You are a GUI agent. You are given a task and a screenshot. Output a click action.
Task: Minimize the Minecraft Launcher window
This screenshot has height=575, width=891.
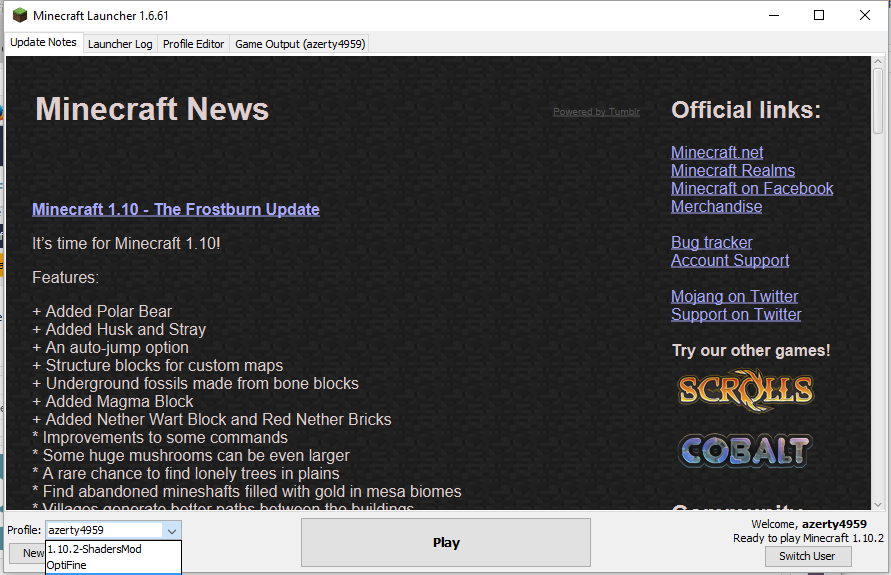tap(773, 15)
